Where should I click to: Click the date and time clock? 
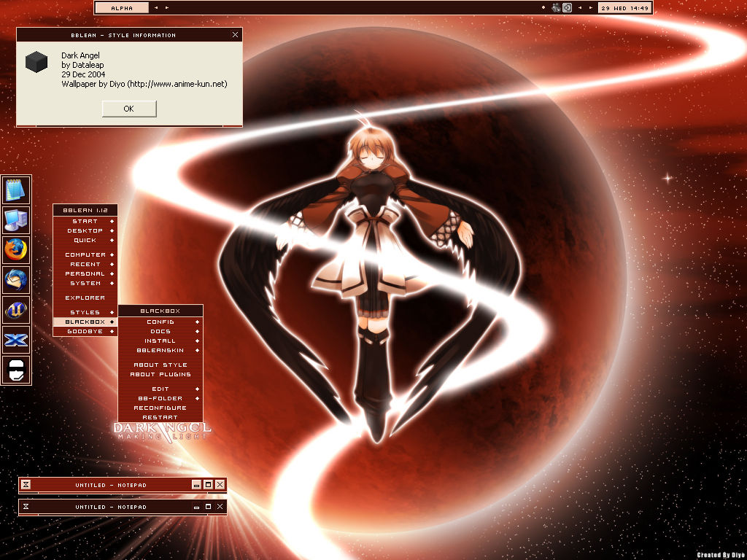pyautogui.click(x=624, y=8)
